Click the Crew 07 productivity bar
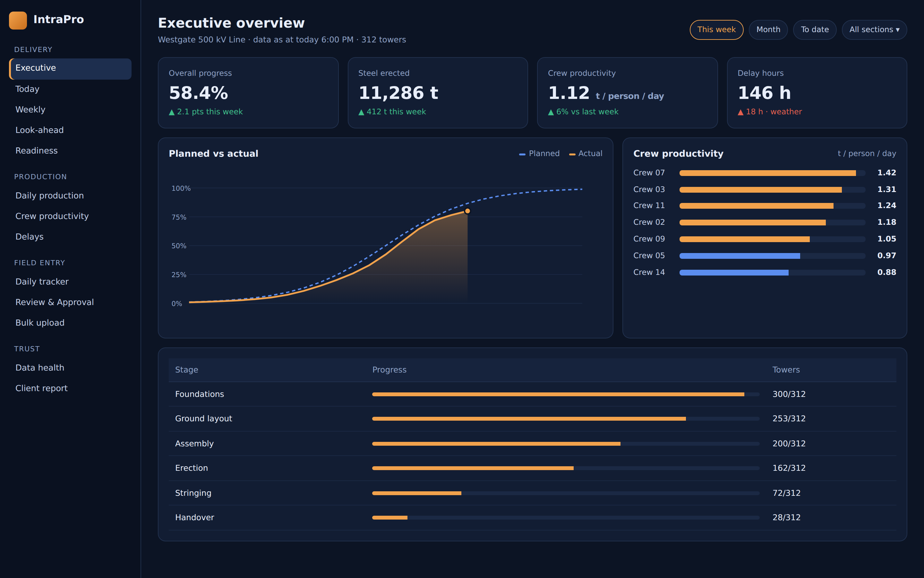 772,173
